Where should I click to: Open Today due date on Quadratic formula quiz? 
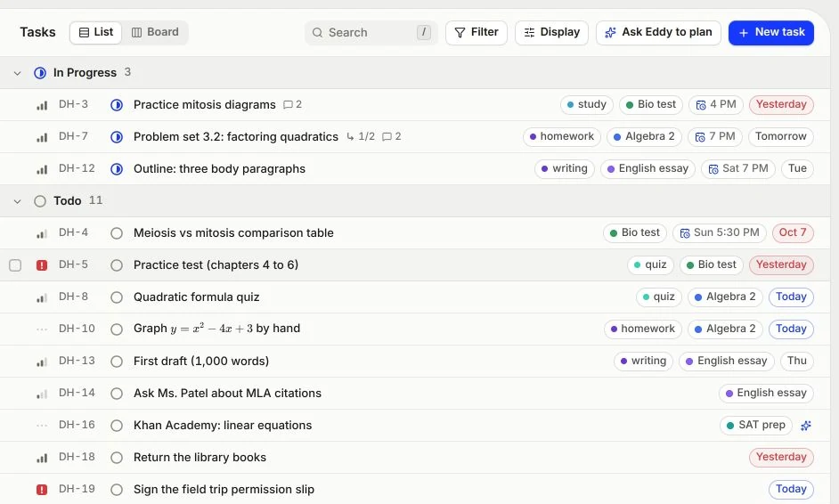tap(792, 297)
